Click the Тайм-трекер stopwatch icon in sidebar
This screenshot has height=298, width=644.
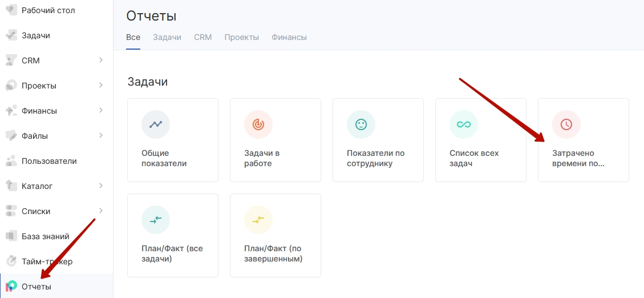(11, 261)
